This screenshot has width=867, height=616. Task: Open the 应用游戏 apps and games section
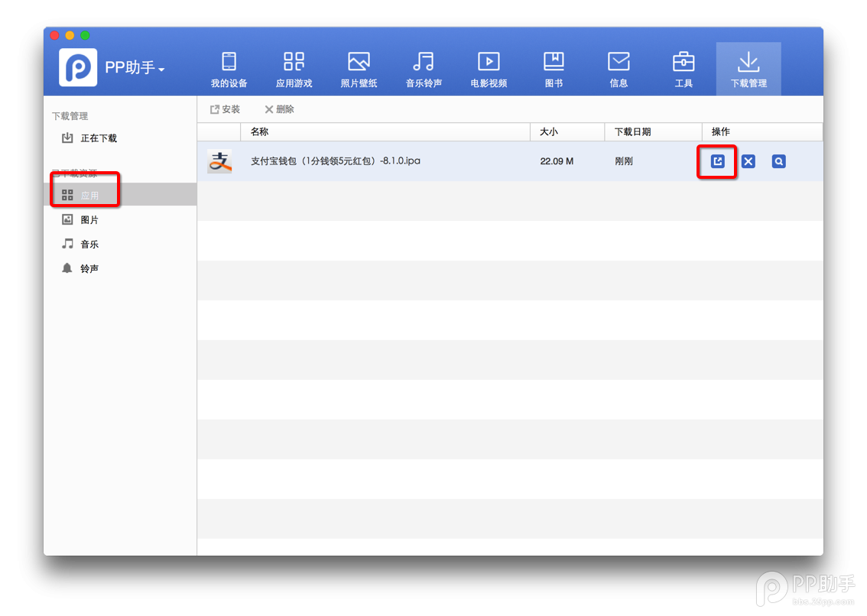point(294,69)
